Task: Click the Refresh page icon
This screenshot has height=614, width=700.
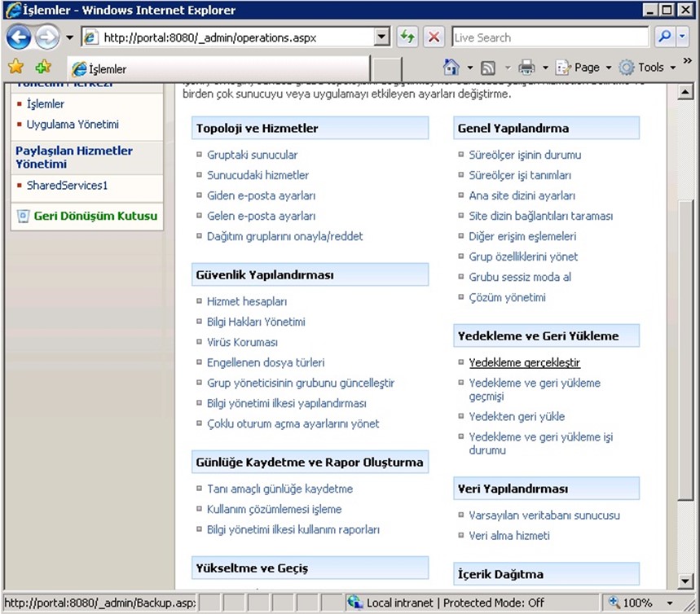Action: coord(407,37)
